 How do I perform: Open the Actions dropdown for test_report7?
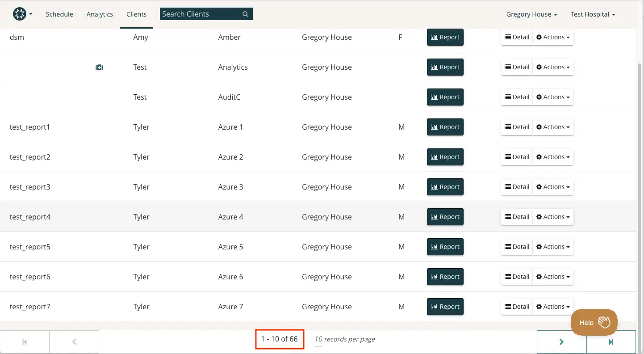click(553, 307)
